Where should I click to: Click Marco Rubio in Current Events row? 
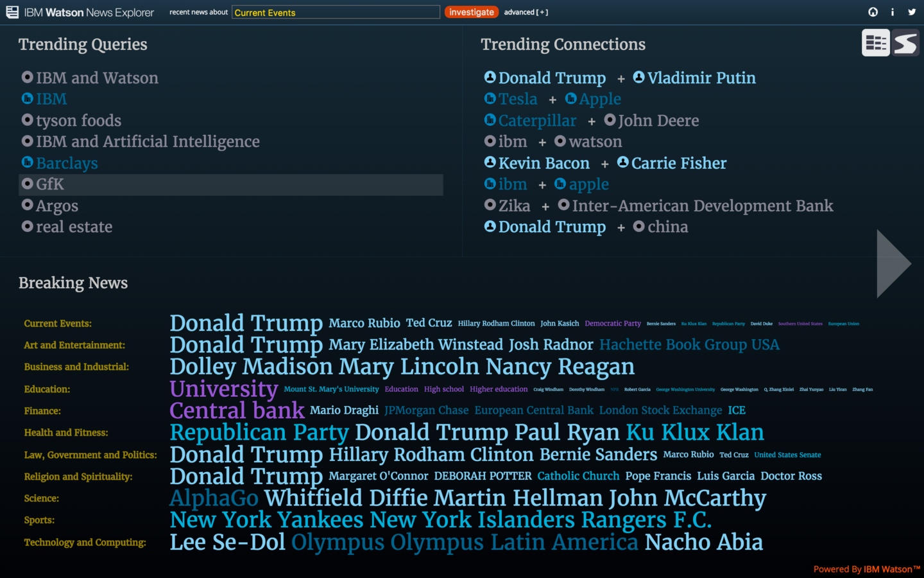point(364,323)
